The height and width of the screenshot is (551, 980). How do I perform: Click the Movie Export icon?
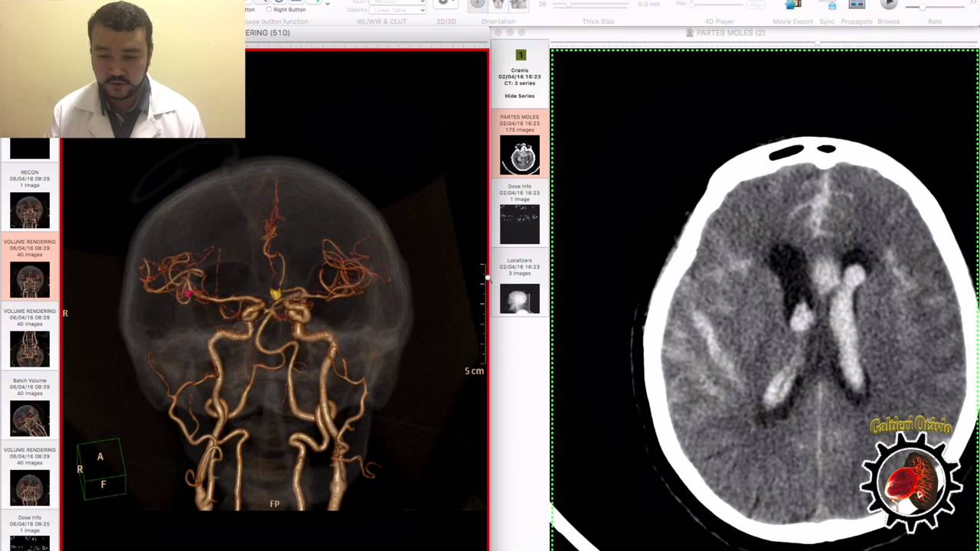click(793, 5)
